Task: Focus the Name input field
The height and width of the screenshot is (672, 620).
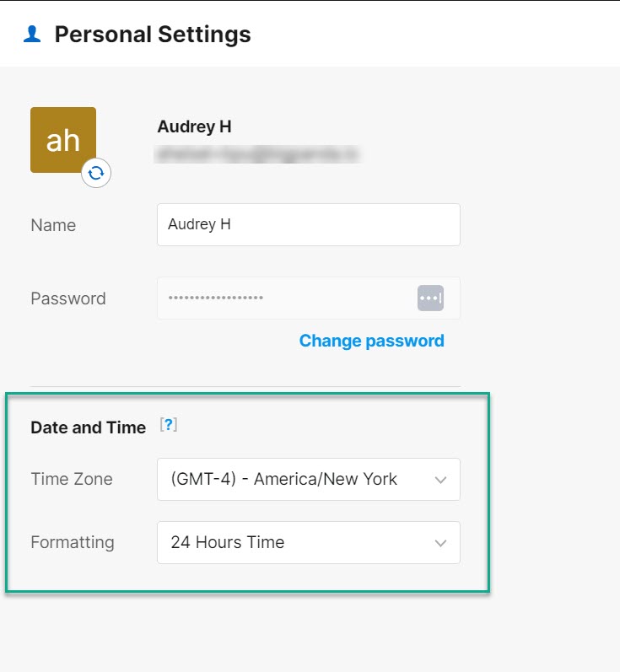Action: click(308, 224)
